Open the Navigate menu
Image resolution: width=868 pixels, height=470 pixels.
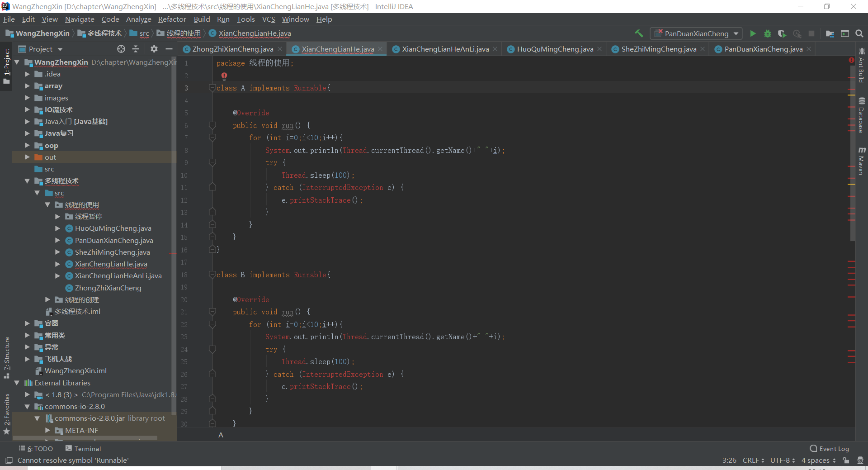(80, 19)
